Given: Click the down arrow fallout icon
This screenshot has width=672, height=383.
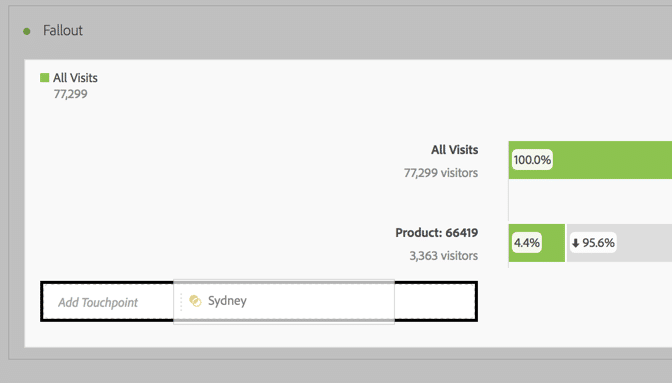Looking at the screenshot, I should (576, 243).
